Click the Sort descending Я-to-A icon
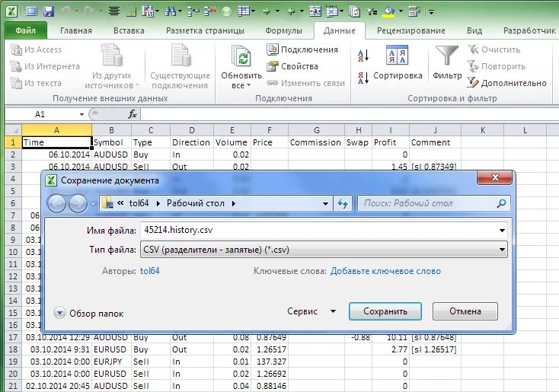 (x=363, y=78)
